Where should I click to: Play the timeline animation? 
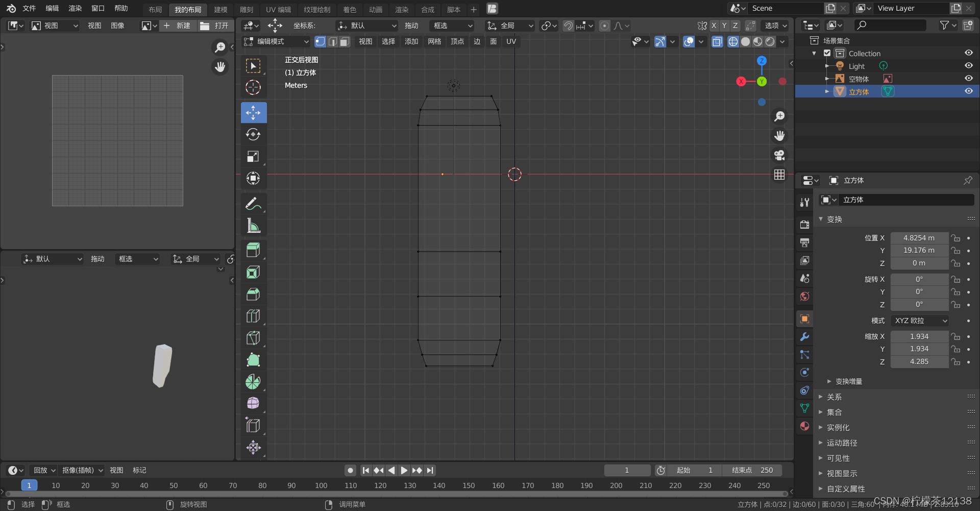tap(404, 470)
